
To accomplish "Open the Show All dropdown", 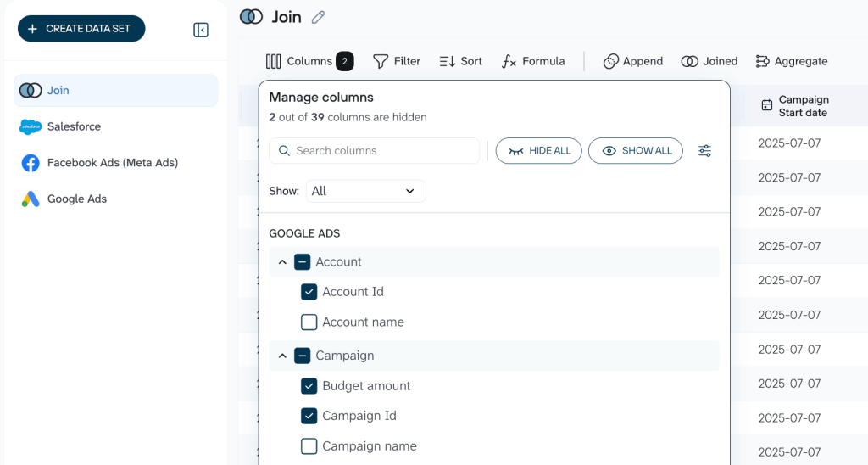I will pyautogui.click(x=365, y=191).
